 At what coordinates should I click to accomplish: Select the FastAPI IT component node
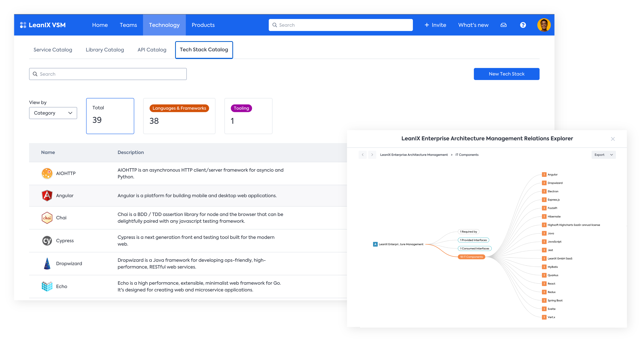click(x=550, y=208)
